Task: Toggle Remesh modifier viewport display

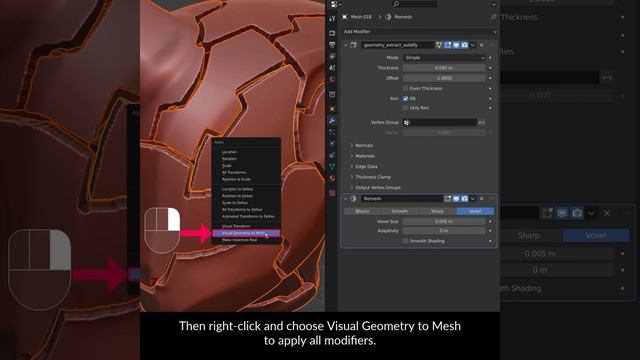Action: (456, 198)
